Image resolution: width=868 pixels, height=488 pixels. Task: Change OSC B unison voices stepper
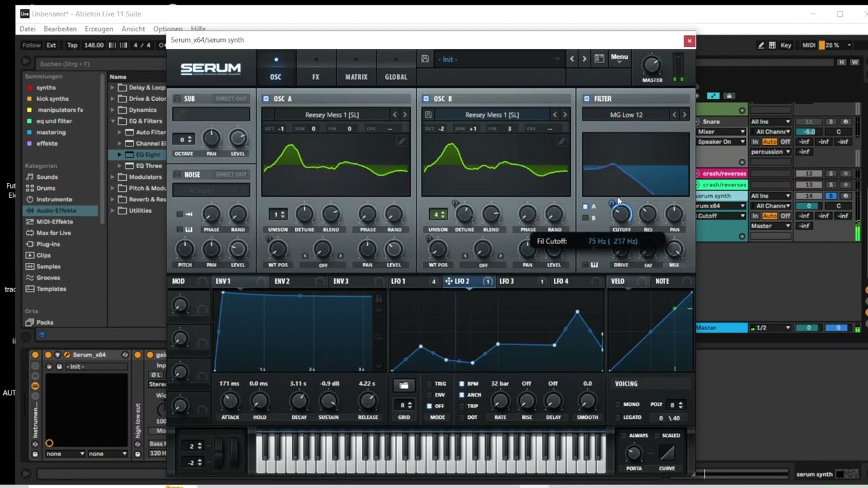[438, 214]
